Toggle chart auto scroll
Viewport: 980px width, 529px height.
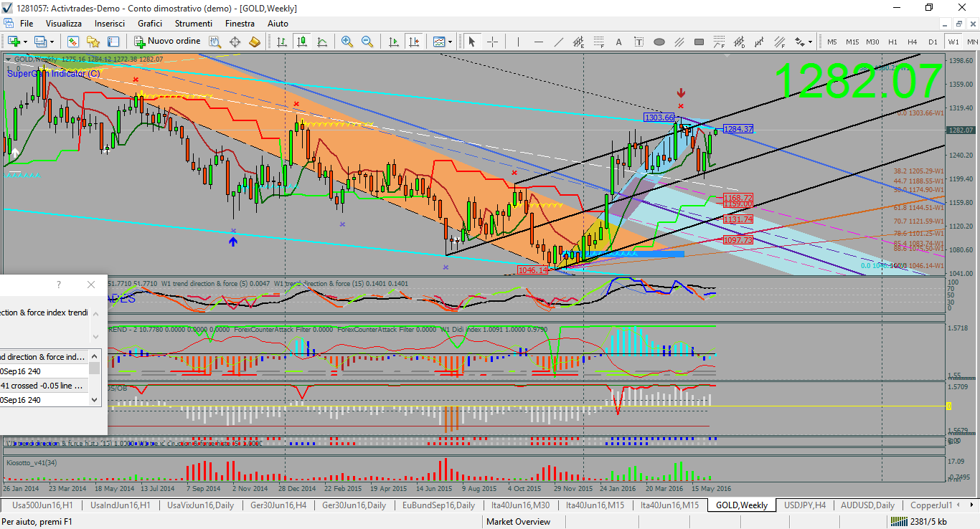point(394,42)
